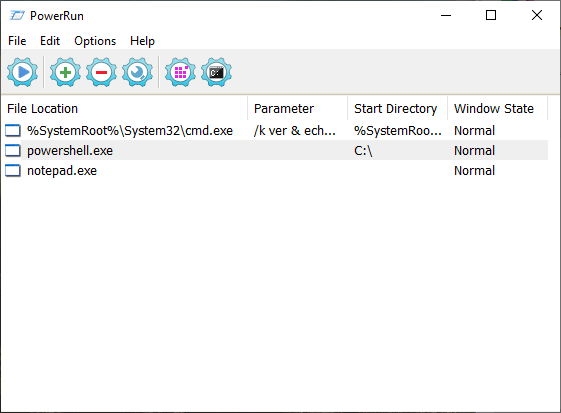Select the %SystemRoot%\System32\cmd.exe entry
The width and height of the screenshot is (561, 413).
(x=130, y=131)
